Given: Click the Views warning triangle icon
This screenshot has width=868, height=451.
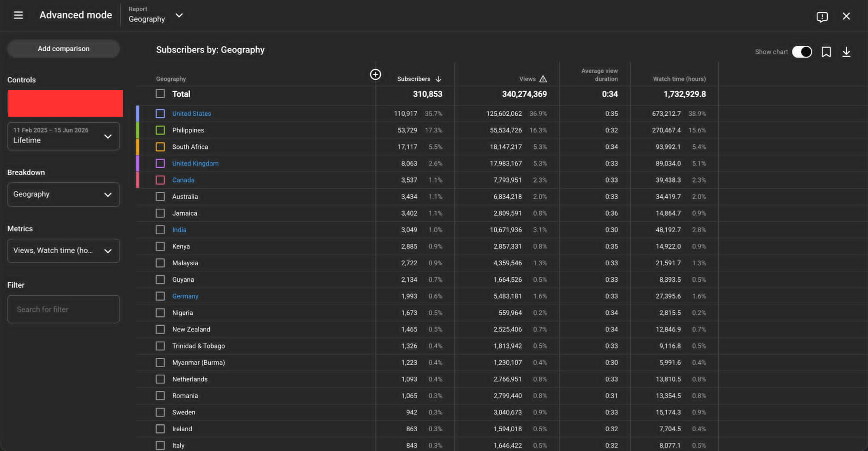Looking at the screenshot, I should click(543, 79).
